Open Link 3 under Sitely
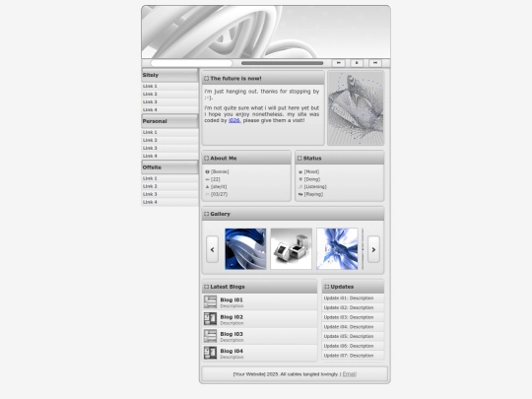Screen dimensions: 532x399 point(169,101)
